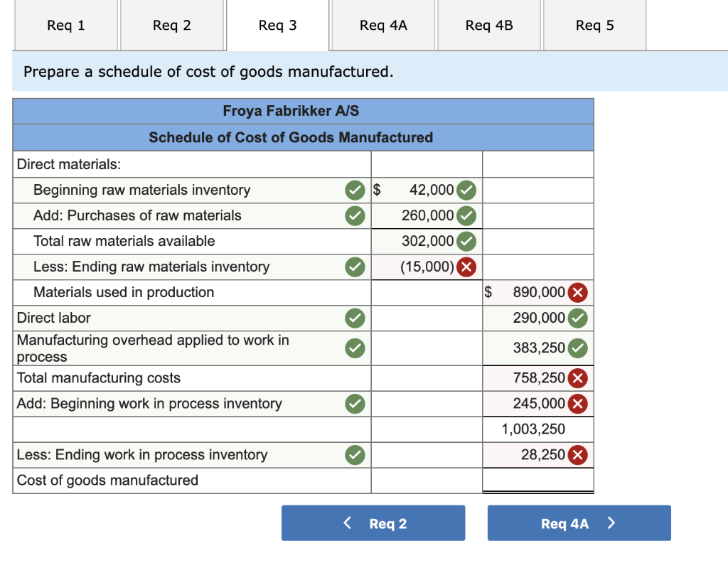Viewport: 728px width, 563px height.
Task: Click the next Req 4A button
Action: [x=579, y=523]
